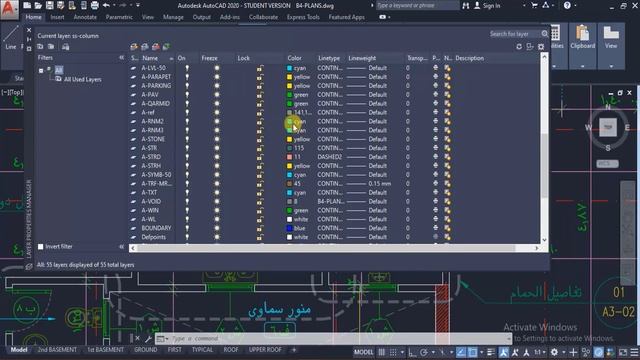Refresh the layer list

click(519, 47)
